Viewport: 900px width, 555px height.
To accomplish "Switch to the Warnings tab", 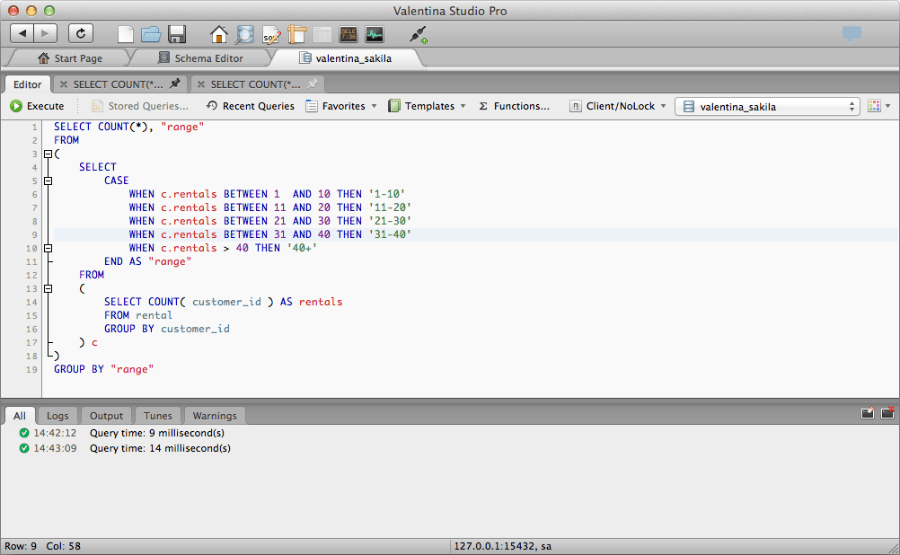I will click(215, 416).
